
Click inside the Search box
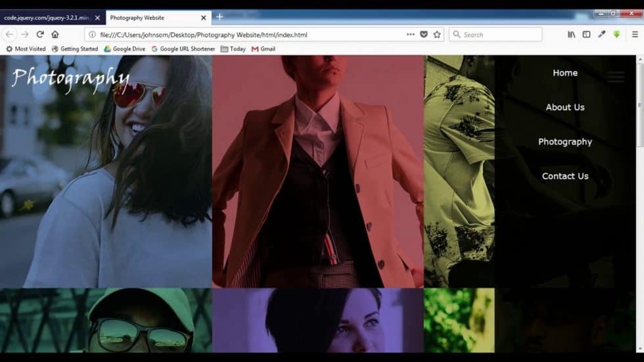coord(499,35)
